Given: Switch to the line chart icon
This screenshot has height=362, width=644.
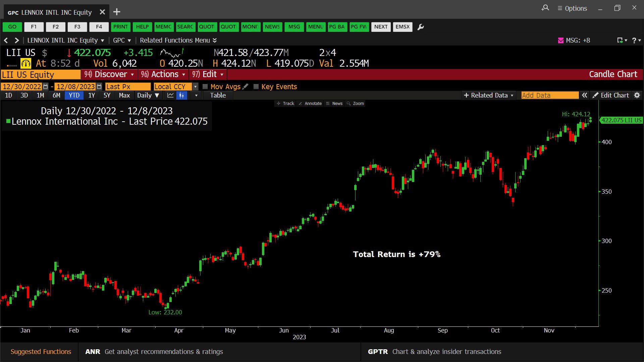Looking at the screenshot, I should click(170, 95).
